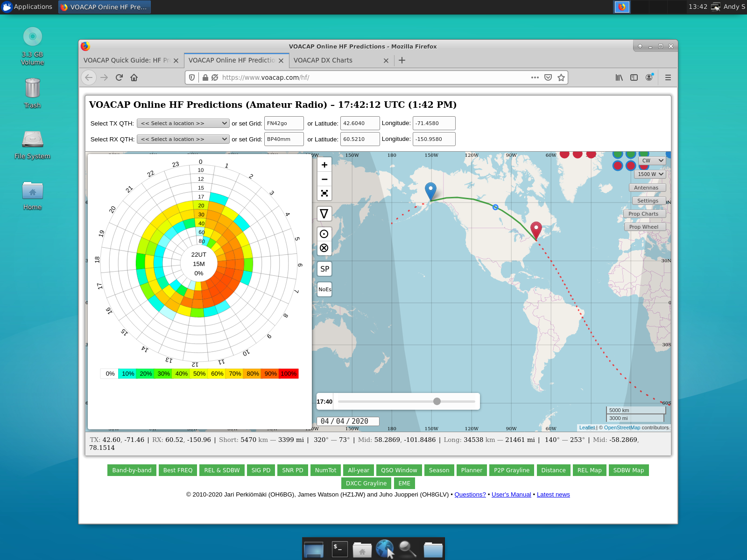Image resolution: width=747 pixels, height=560 pixels.
Task: Zoom out on the map
Action: (324, 179)
